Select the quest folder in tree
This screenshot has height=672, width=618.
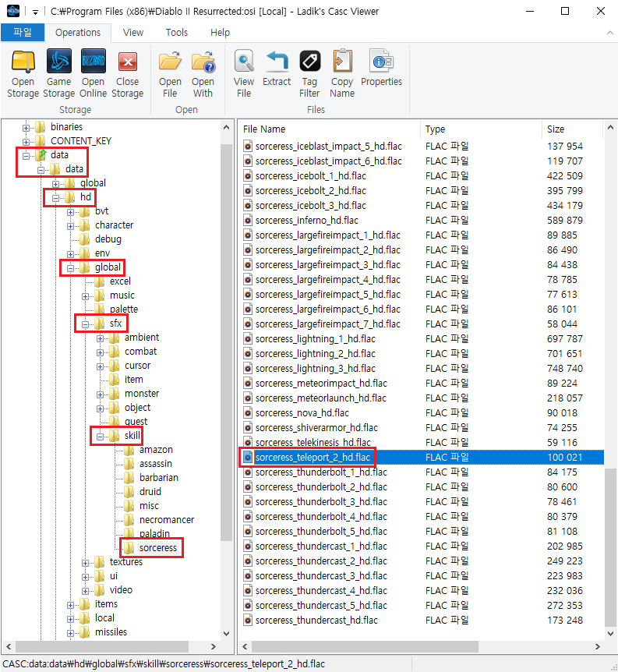point(136,421)
